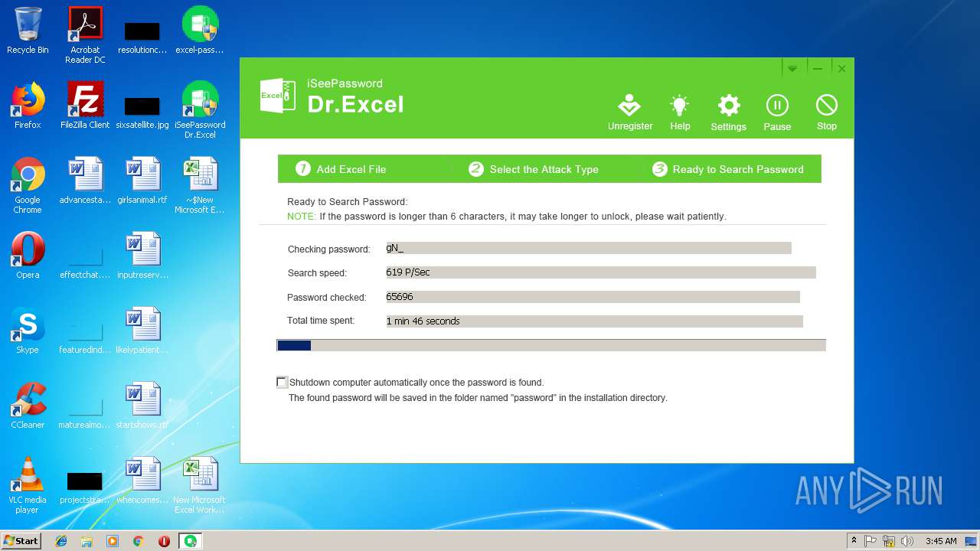Enable shutdown computer automatically checkbox

coord(282,382)
